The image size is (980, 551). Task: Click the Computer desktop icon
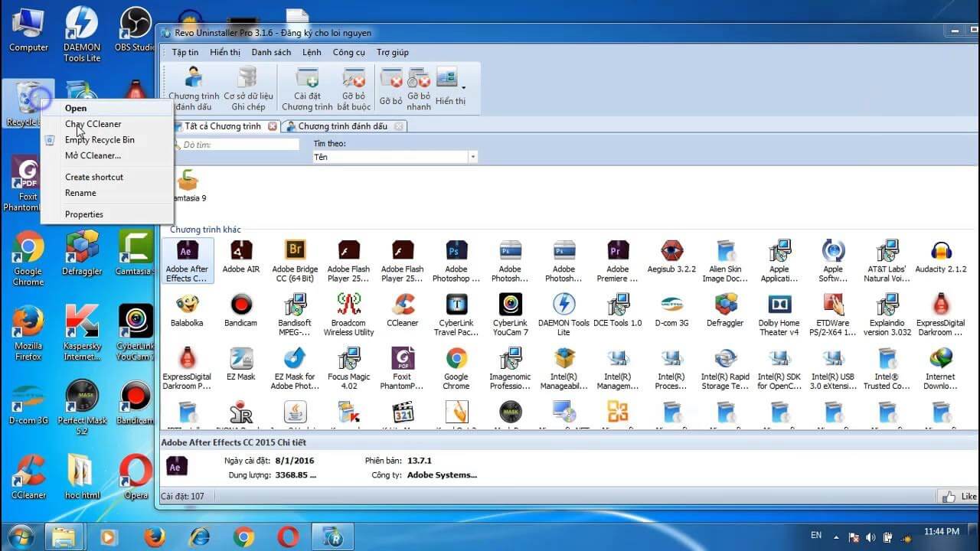pos(28,29)
